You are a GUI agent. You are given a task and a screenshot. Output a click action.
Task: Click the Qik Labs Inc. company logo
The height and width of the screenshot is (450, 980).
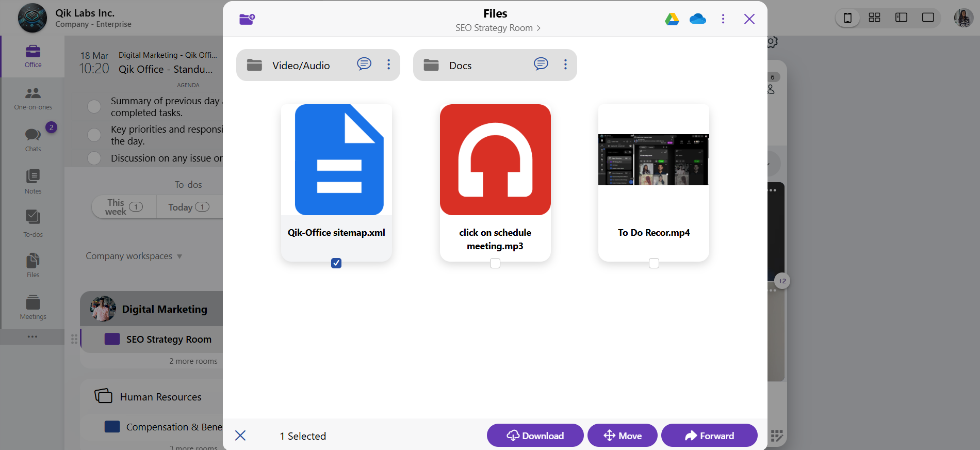pos(32,18)
